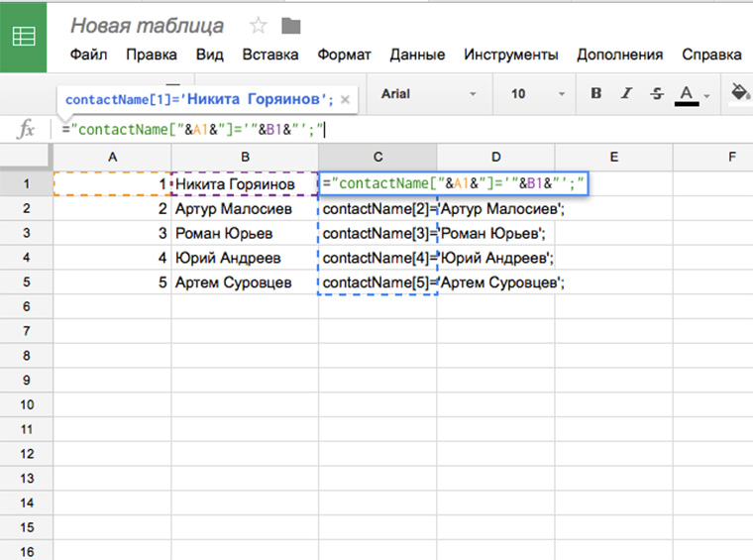
Task: Toggle italic formatting
Action: pos(626,93)
